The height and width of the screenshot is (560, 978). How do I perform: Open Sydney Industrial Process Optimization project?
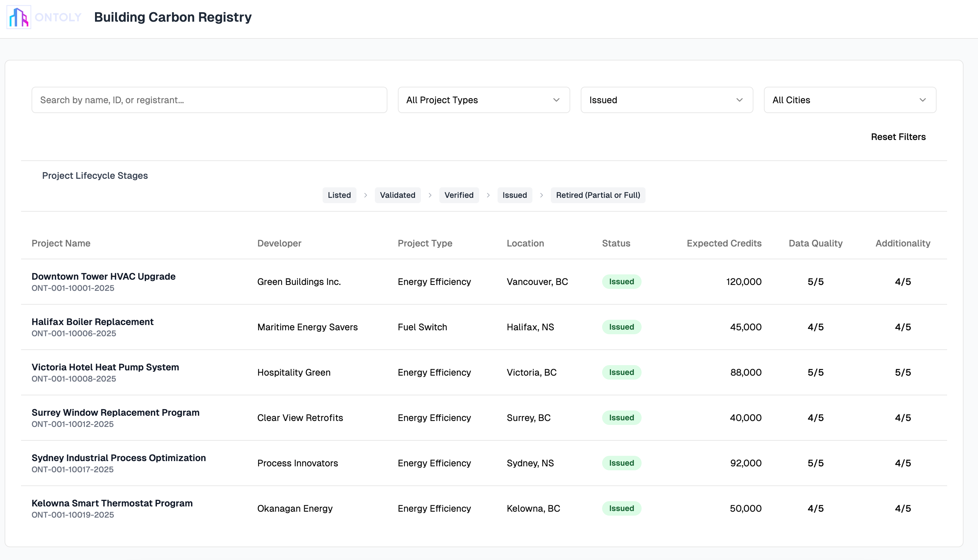point(118,458)
